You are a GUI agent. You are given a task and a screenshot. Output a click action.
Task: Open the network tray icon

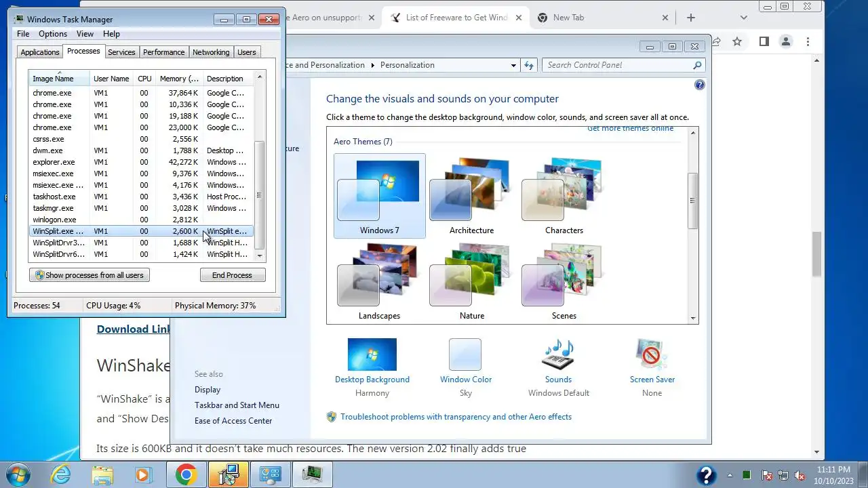coord(783,475)
